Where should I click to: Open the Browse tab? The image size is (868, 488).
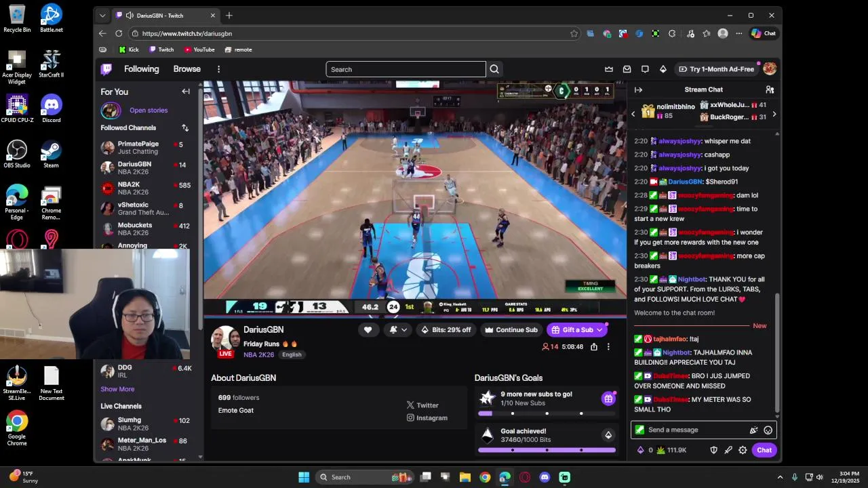(x=186, y=69)
